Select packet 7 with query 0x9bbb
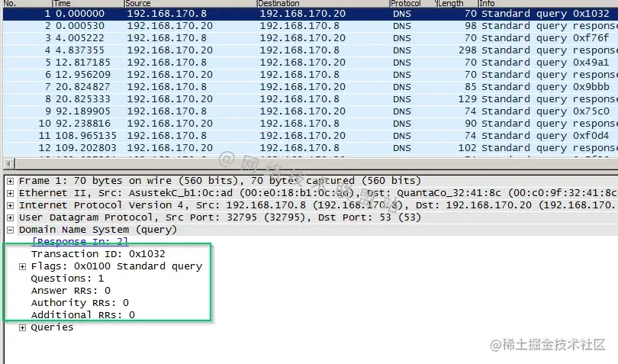The image size is (618, 364). coord(311,87)
